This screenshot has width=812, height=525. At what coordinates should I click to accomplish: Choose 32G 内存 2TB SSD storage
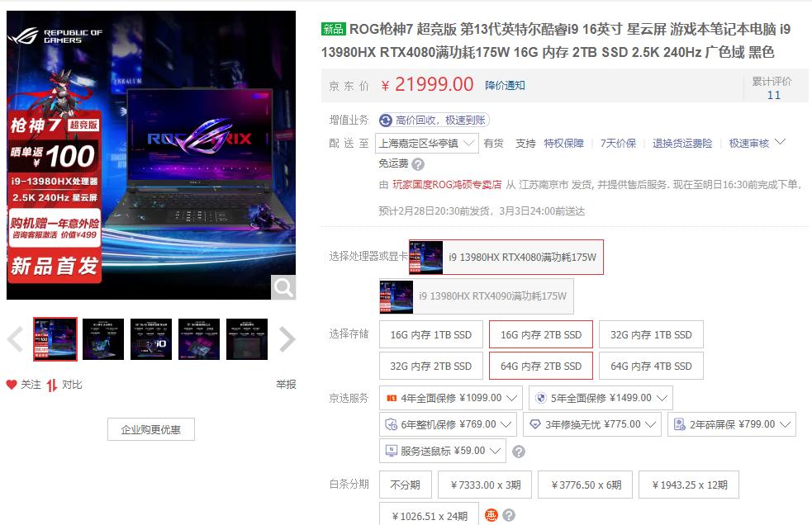point(431,366)
